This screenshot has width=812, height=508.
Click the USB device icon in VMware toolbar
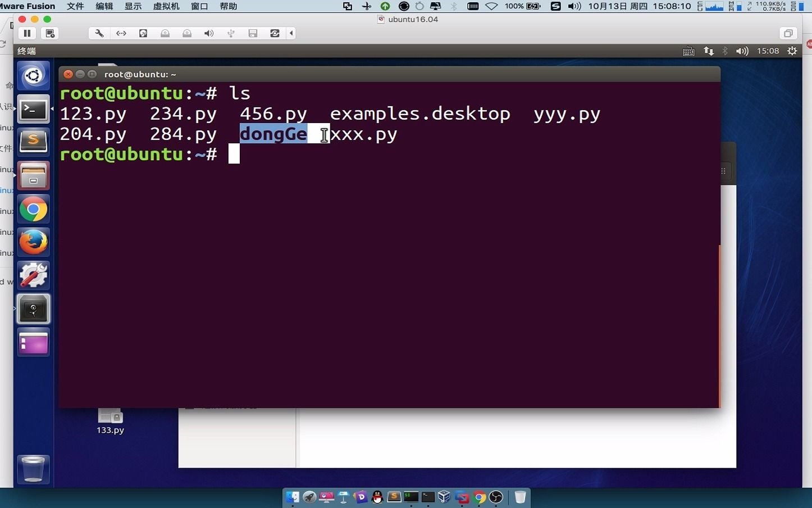pyautogui.click(x=231, y=33)
